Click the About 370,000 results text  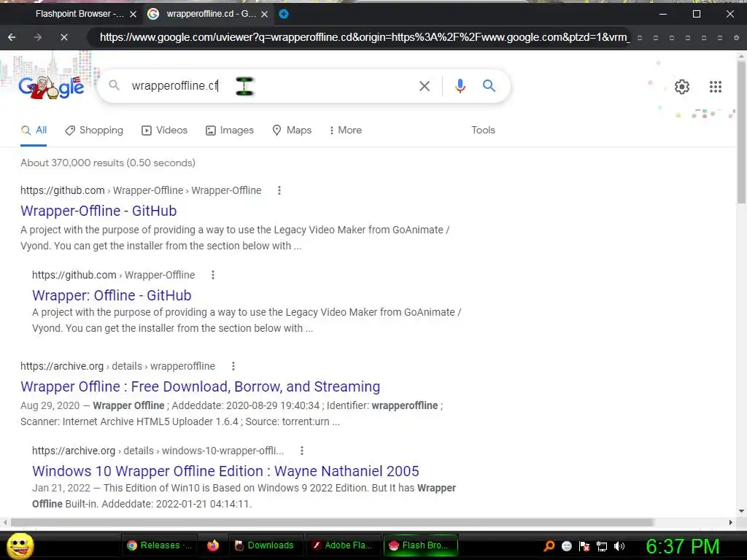108,163
